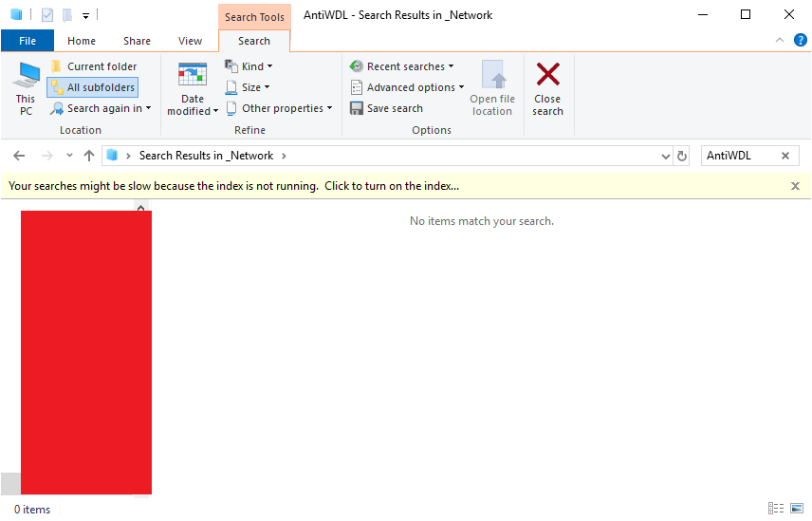The height and width of the screenshot is (521, 812).
Task: Open the Size filter dropdown
Action: pyautogui.click(x=248, y=87)
